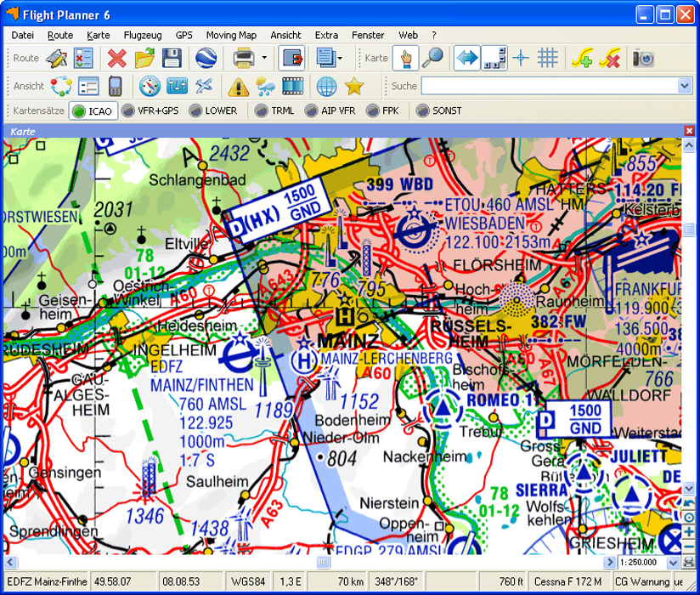
Task: Click the export window arrow icon
Action: click(x=291, y=58)
